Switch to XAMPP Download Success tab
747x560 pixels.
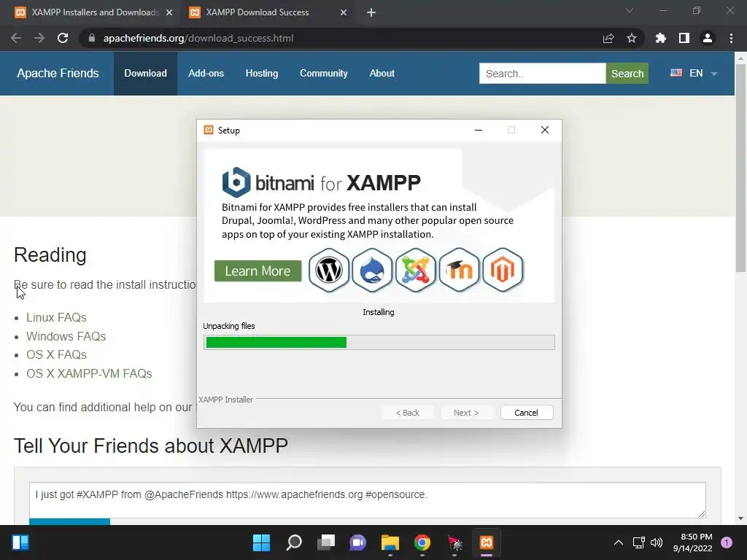point(267,12)
